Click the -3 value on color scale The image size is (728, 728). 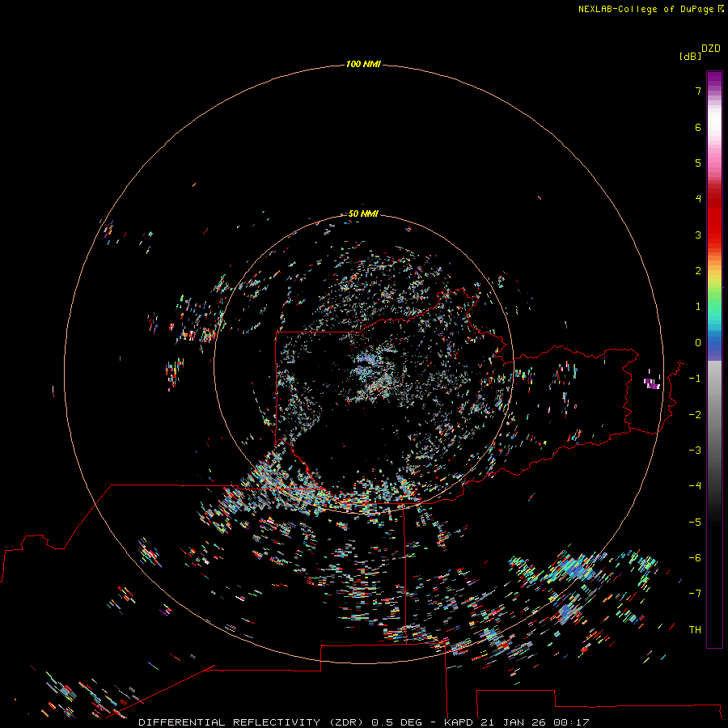pos(695,451)
